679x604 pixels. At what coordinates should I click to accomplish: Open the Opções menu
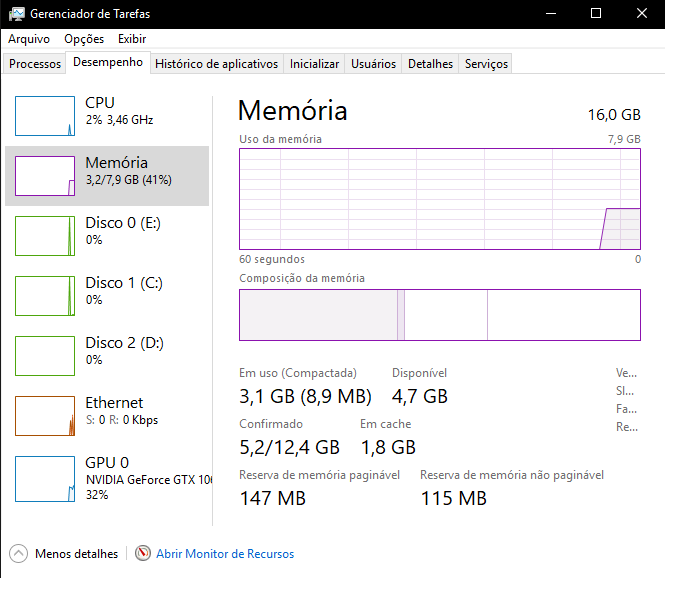tap(84, 39)
